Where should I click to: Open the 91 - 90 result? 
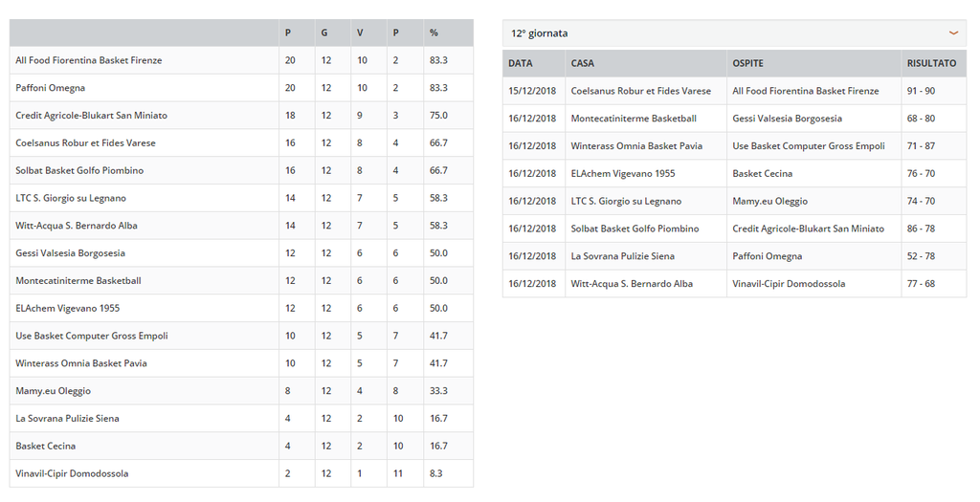point(921,91)
